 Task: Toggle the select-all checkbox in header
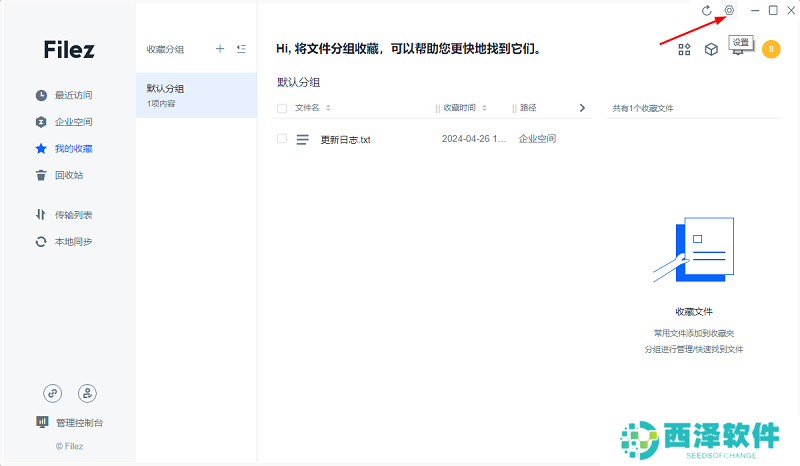pos(282,108)
